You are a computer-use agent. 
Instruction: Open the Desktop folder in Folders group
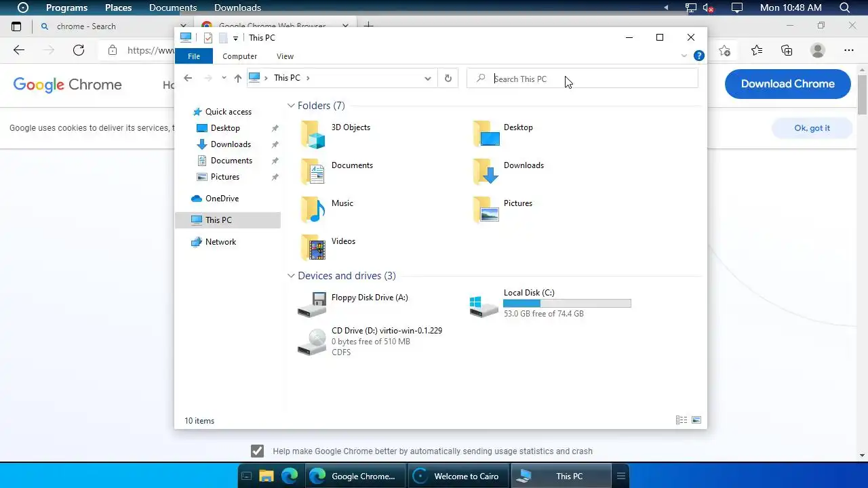503,134
